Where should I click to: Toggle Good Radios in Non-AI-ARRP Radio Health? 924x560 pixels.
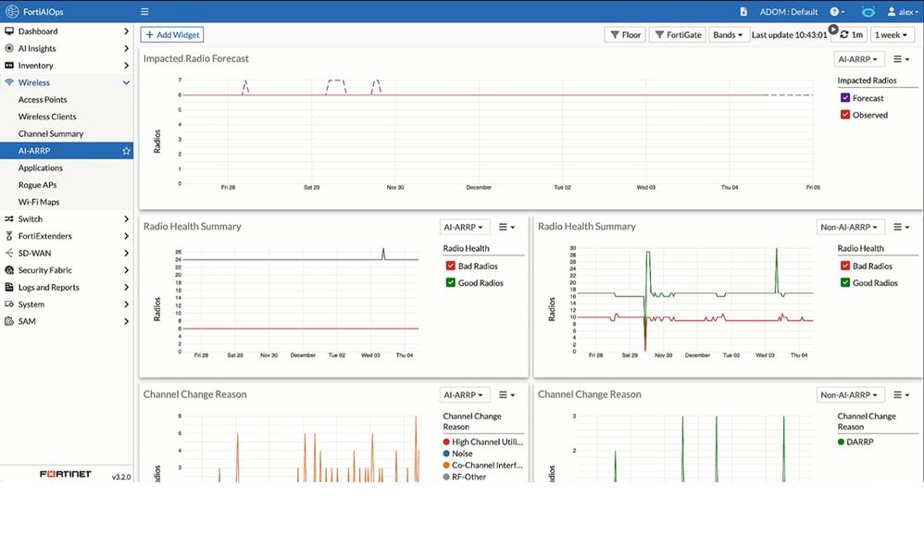pyautogui.click(x=845, y=282)
